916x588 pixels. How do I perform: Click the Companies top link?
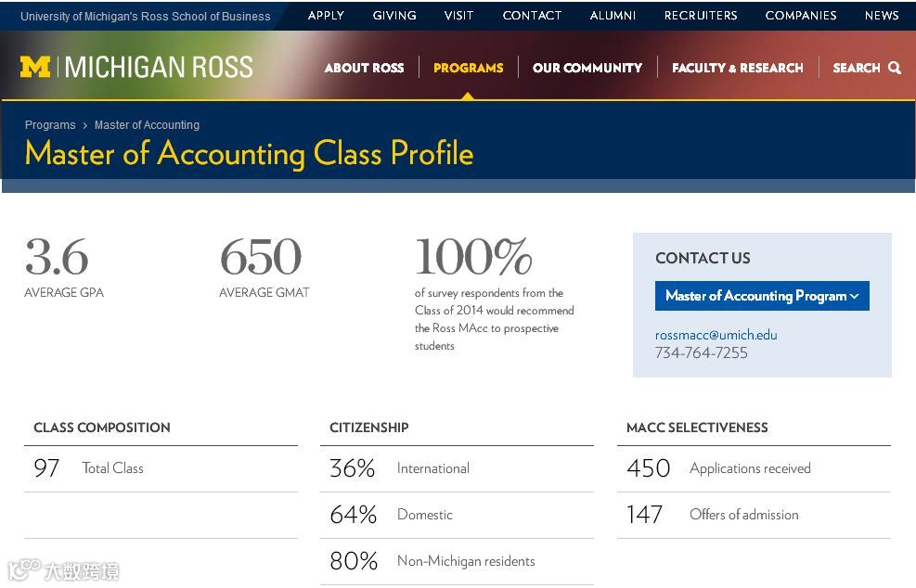(x=801, y=16)
